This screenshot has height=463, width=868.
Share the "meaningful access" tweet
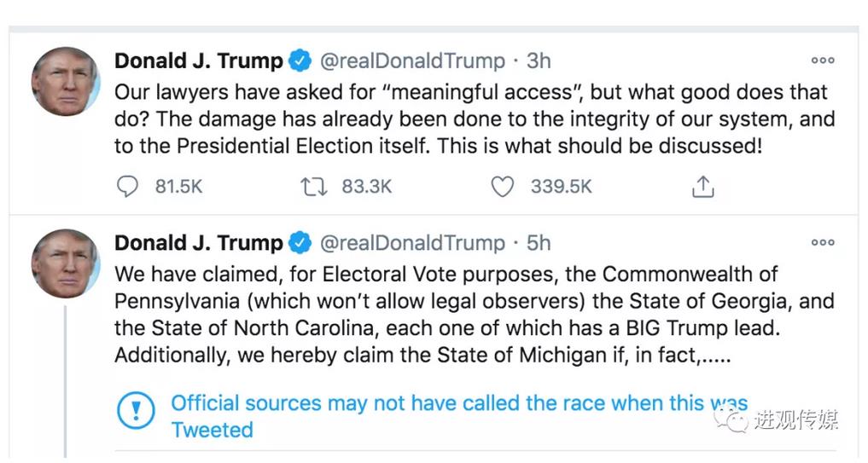point(702,186)
